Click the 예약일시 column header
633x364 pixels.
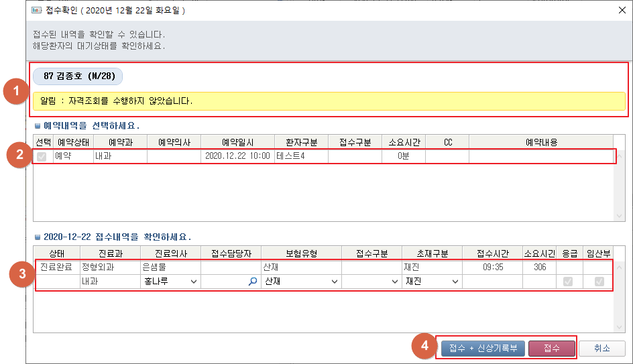[237, 142]
